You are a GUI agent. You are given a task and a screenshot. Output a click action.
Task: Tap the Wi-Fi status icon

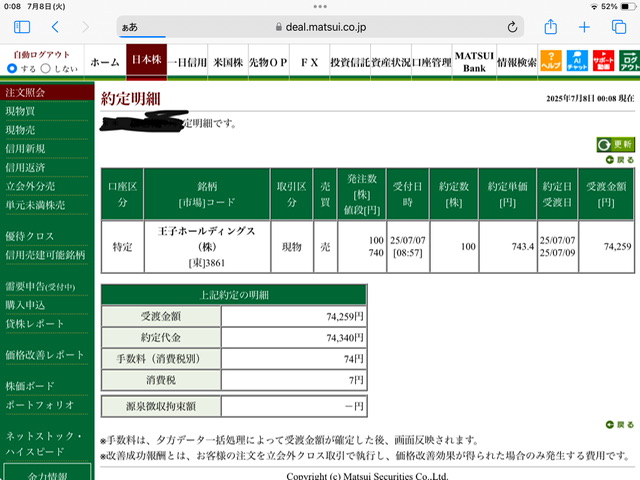(594, 7)
